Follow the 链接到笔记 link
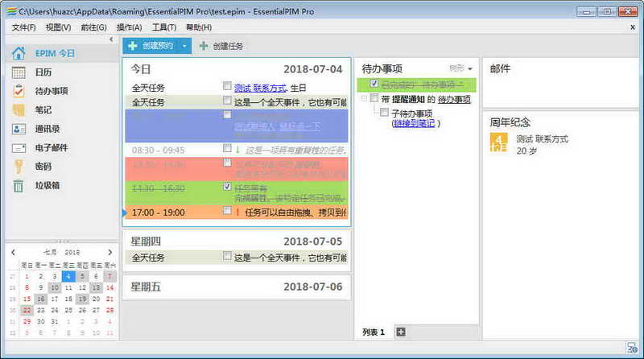644x359 pixels. 414,123
